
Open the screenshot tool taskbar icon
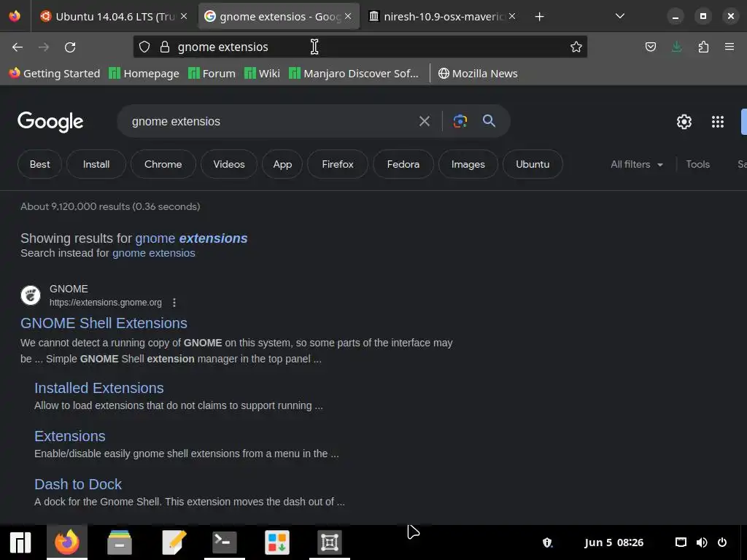coord(330,542)
